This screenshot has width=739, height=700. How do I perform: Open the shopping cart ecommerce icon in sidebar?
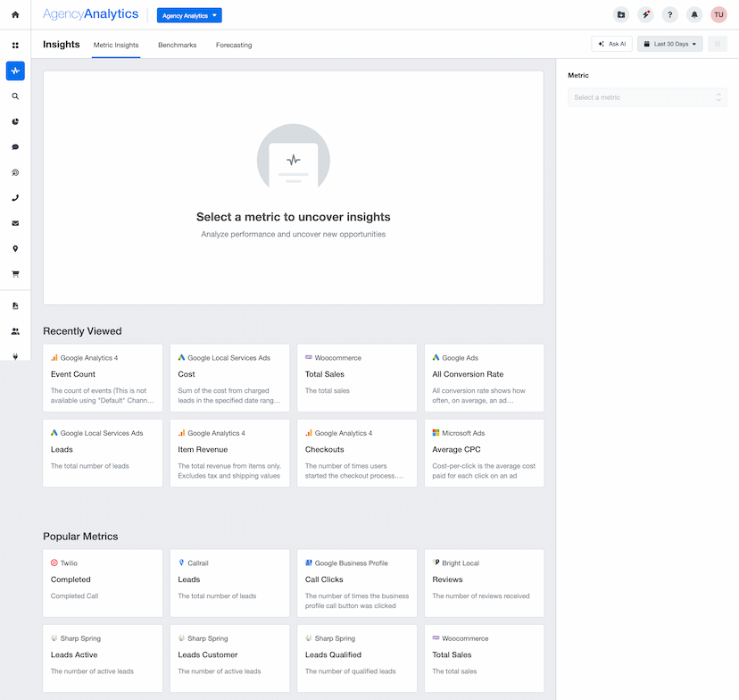[15, 274]
